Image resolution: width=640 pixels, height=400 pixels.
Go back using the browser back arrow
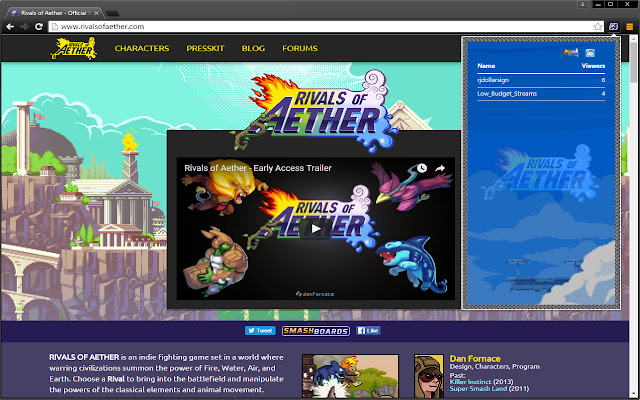point(10,27)
